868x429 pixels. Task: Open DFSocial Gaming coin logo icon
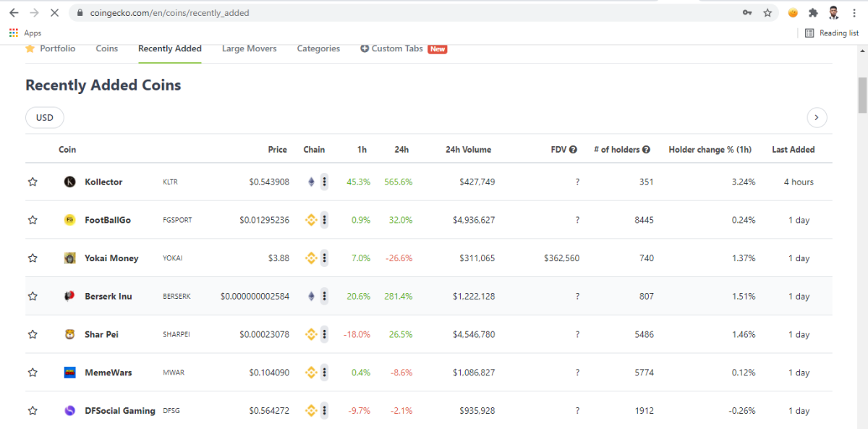coord(70,411)
